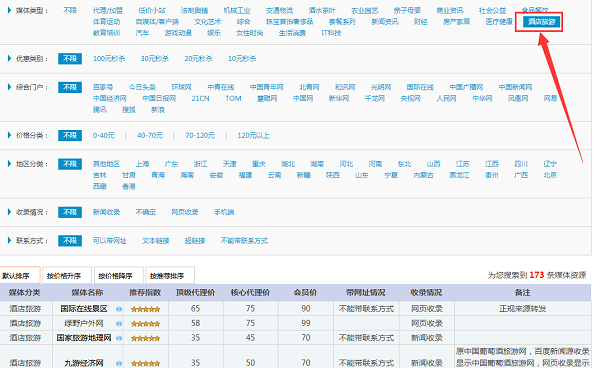Filter contact by 超链接

[x=195, y=241]
